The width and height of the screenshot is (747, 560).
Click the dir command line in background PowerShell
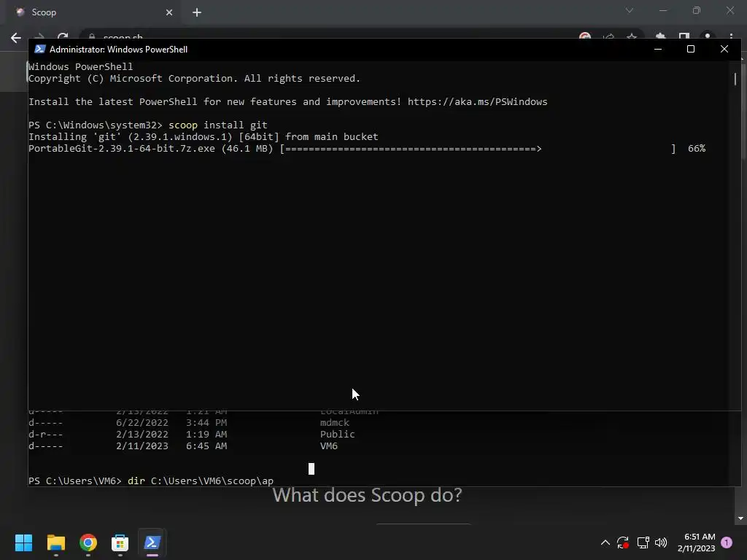coord(151,481)
